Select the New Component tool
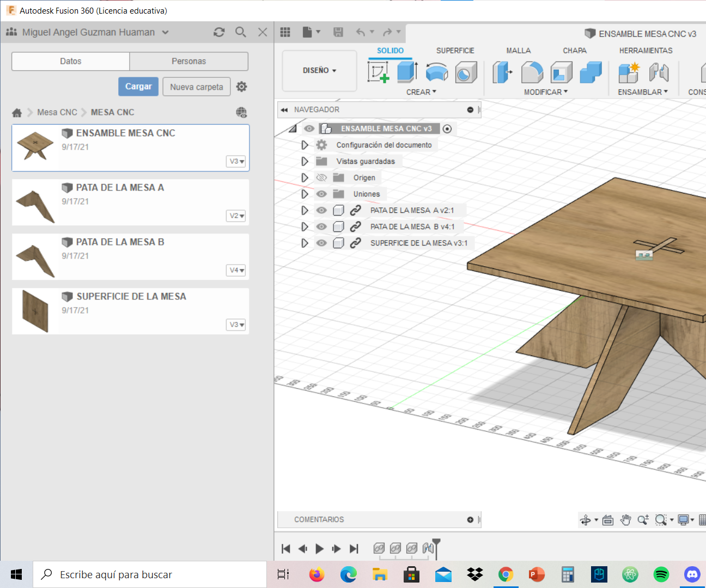Viewport: 706px width, 588px height. coord(629,72)
